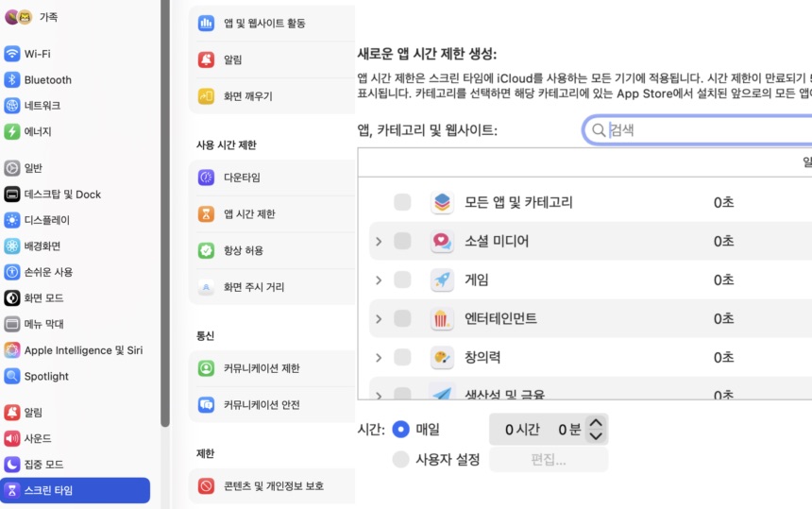Expand 소셜 미디어 category

click(x=379, y=242)
